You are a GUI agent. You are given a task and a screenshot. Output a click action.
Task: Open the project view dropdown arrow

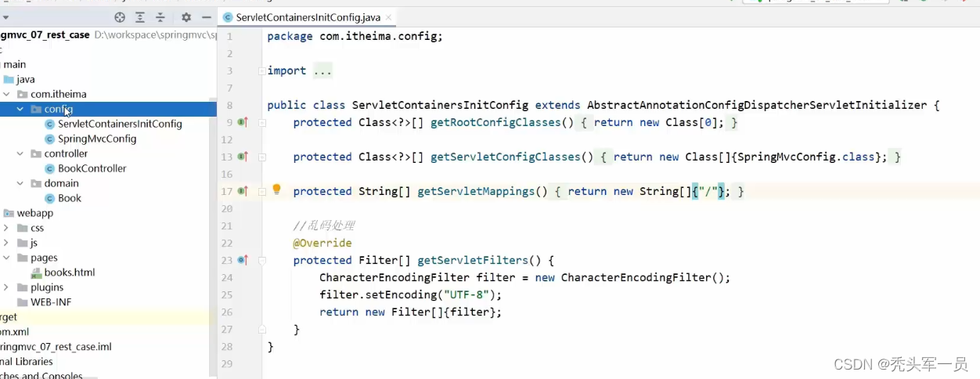(5, 16)
